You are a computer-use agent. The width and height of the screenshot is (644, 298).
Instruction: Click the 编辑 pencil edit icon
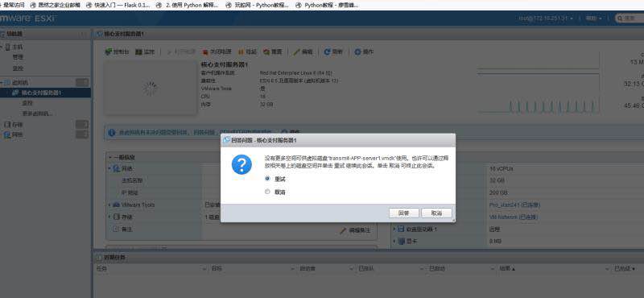pyautogui.click(x=296, y=52)
